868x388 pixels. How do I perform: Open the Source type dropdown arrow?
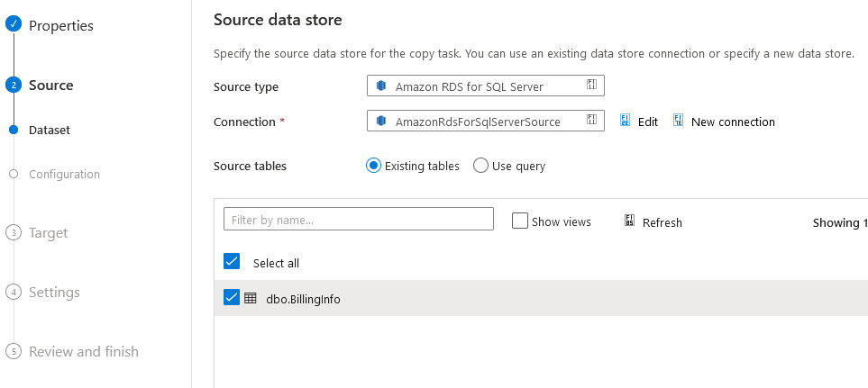(x=592, y=85)
